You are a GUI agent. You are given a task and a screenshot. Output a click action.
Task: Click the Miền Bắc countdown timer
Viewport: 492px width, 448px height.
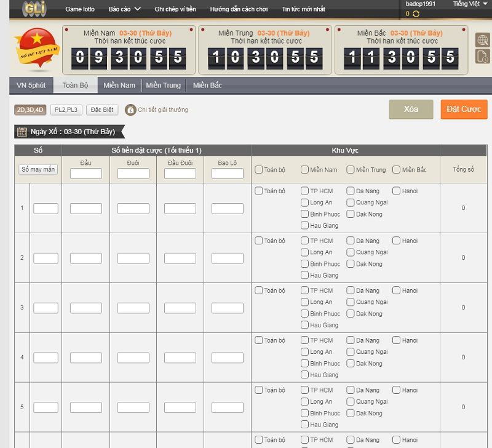(x=401, y=58)
